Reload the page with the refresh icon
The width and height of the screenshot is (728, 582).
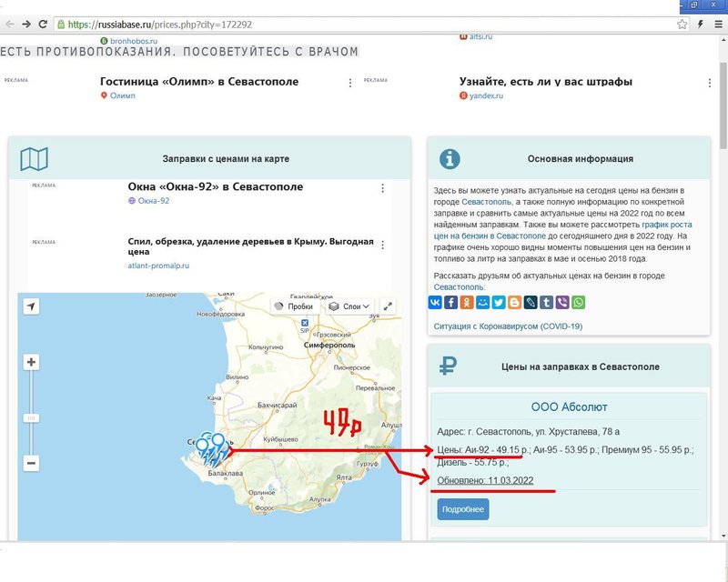click(43, 25)
